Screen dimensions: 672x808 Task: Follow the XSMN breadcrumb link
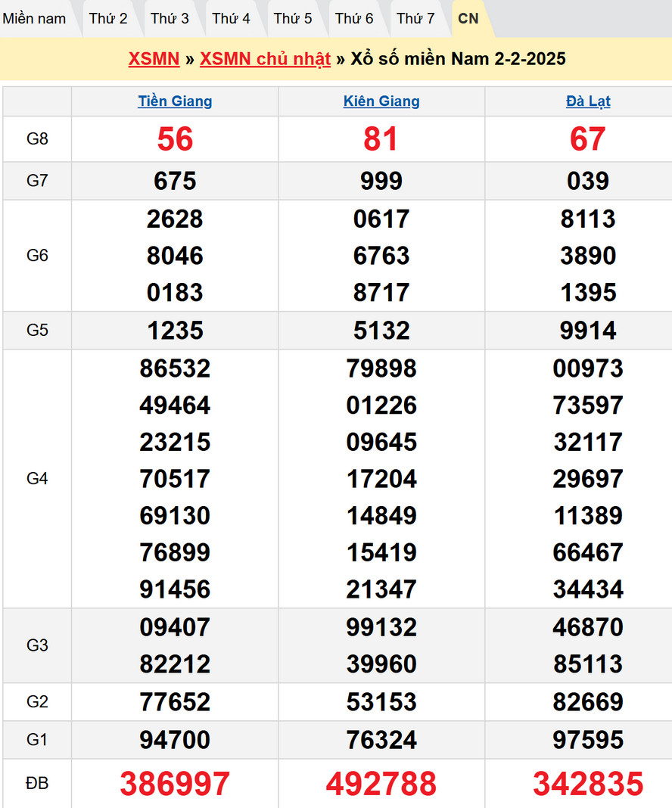click(154, 59)
